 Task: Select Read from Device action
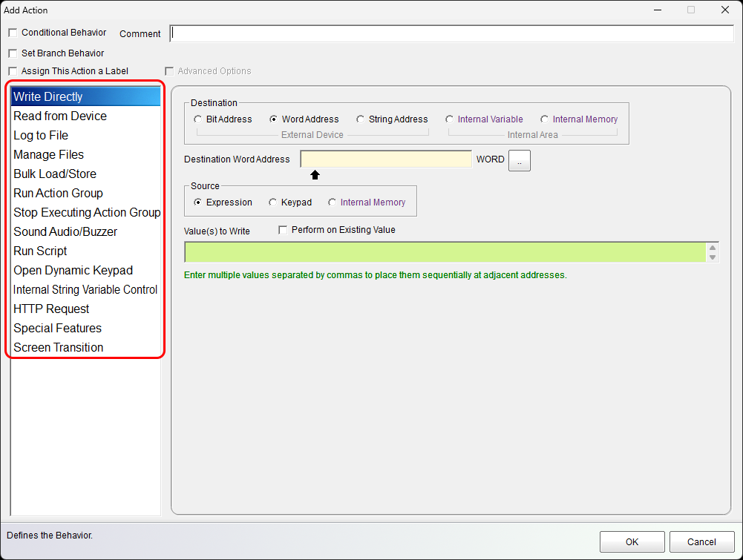[60, 116]
